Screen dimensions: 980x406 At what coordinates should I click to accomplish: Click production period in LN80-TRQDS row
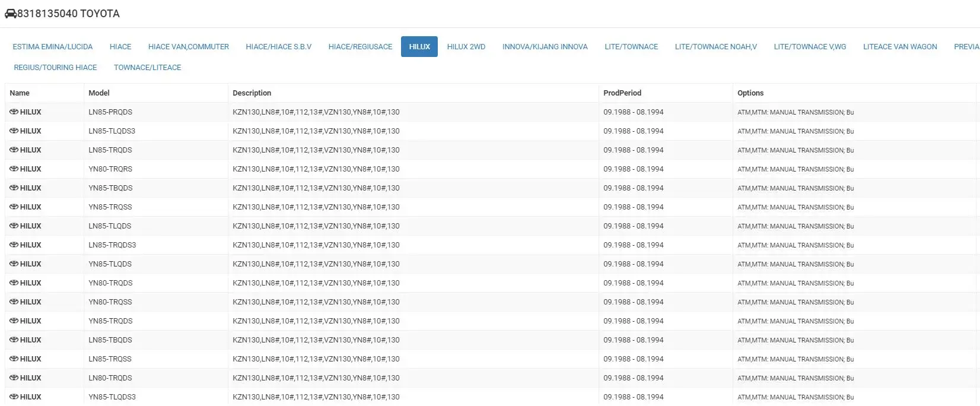(x=634, y=378)
